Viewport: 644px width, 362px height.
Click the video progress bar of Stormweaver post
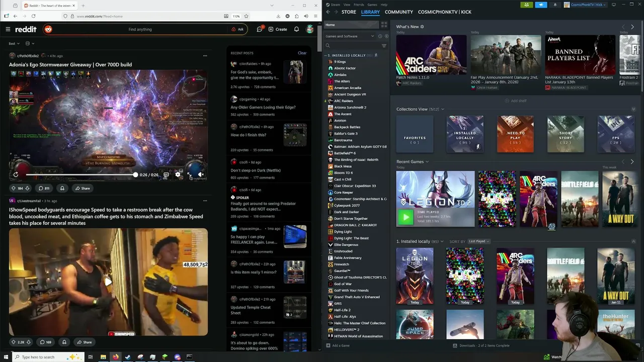[80, 174]
